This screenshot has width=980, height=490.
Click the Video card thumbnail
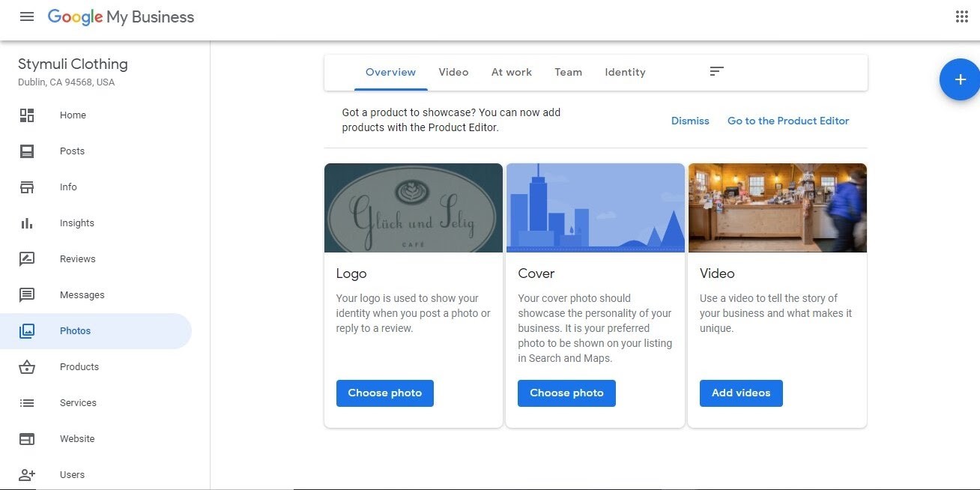777,208
